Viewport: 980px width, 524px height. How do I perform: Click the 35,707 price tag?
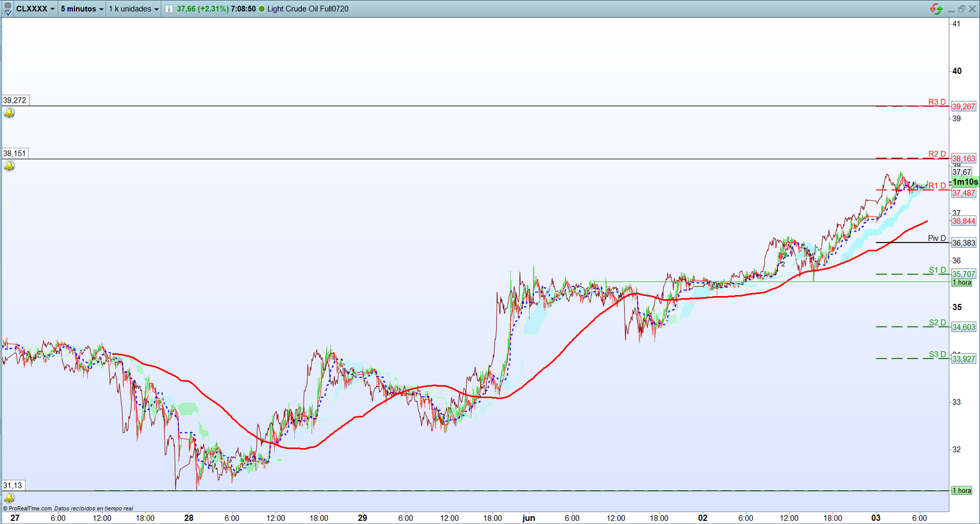pyautogui.click(x=964, y=274)
